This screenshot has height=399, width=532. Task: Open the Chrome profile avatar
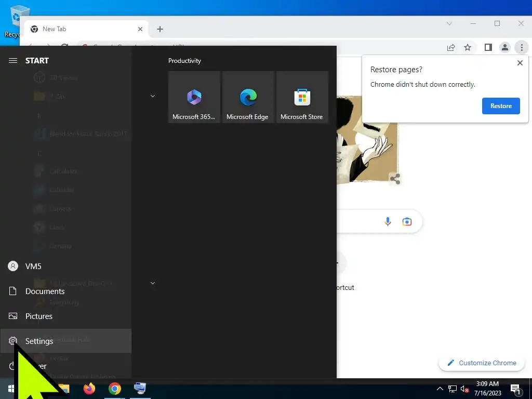[x=505, y=47]
